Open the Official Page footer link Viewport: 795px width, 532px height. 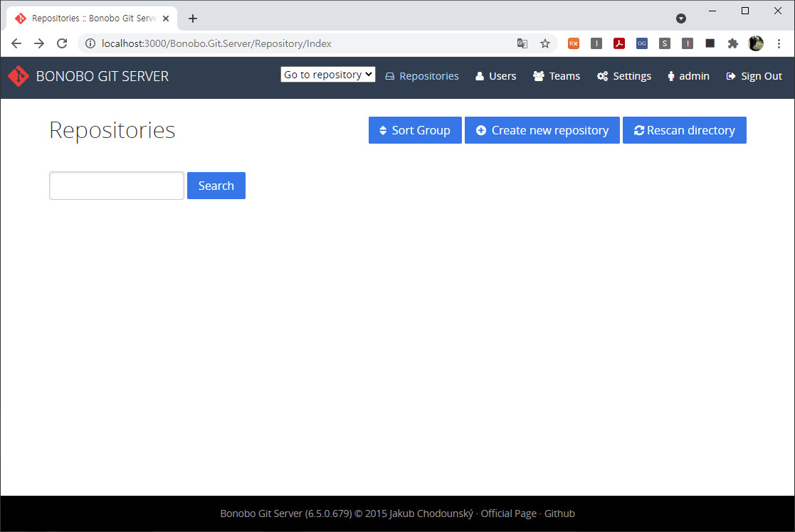509,514
